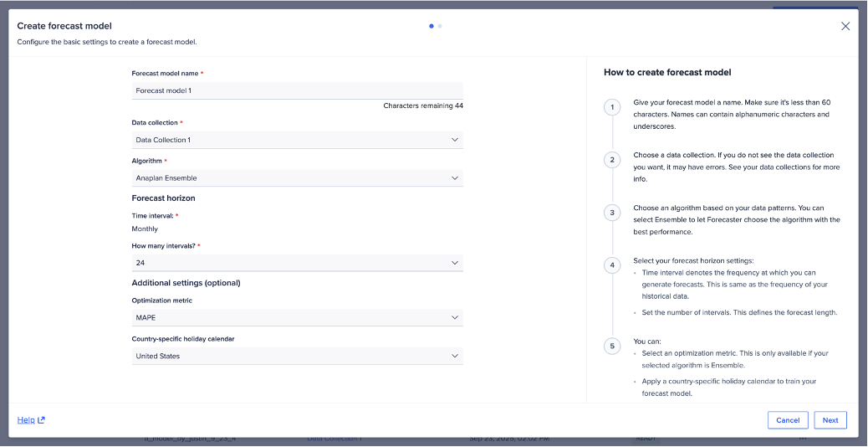Select the first (active) page indicator dot

[431, 26]
